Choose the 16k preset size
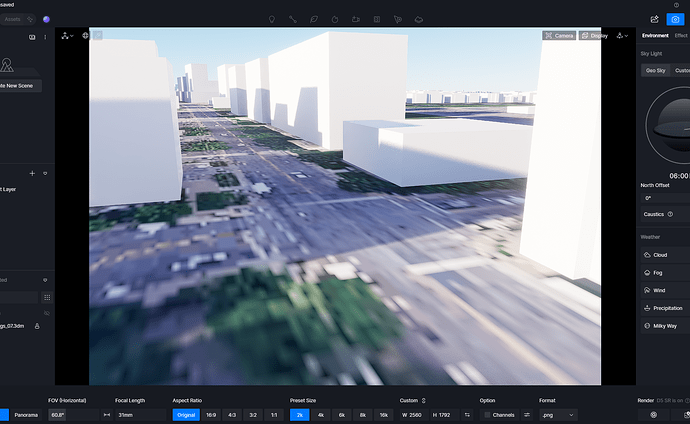690x424 pixels. pos(384,415)
